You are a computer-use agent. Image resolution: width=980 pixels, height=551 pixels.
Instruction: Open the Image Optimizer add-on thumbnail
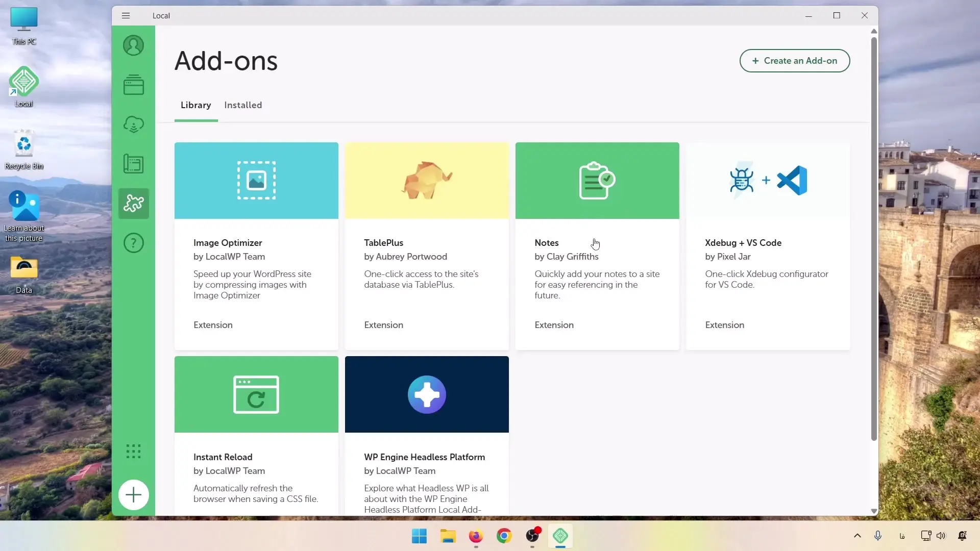(x=256, y=181)
